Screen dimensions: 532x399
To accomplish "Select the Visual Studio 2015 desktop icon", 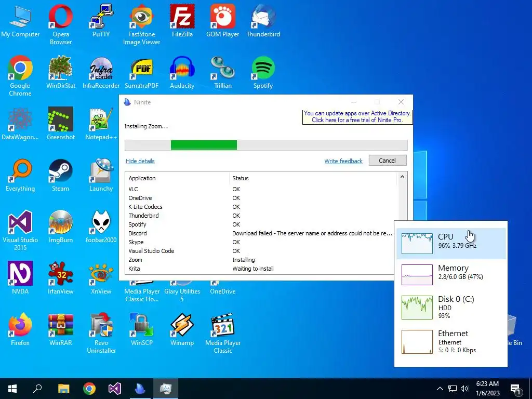I will pyautogui.click(x=20, y=230).
